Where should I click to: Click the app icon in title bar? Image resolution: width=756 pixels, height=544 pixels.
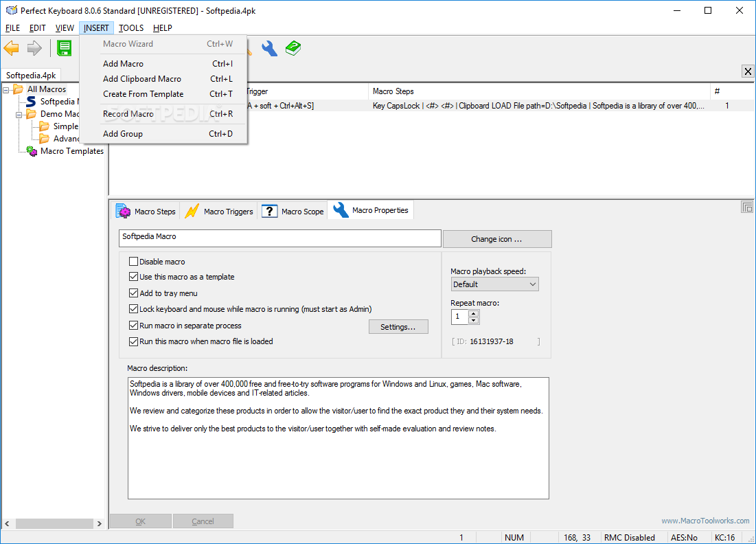point(11,10)
